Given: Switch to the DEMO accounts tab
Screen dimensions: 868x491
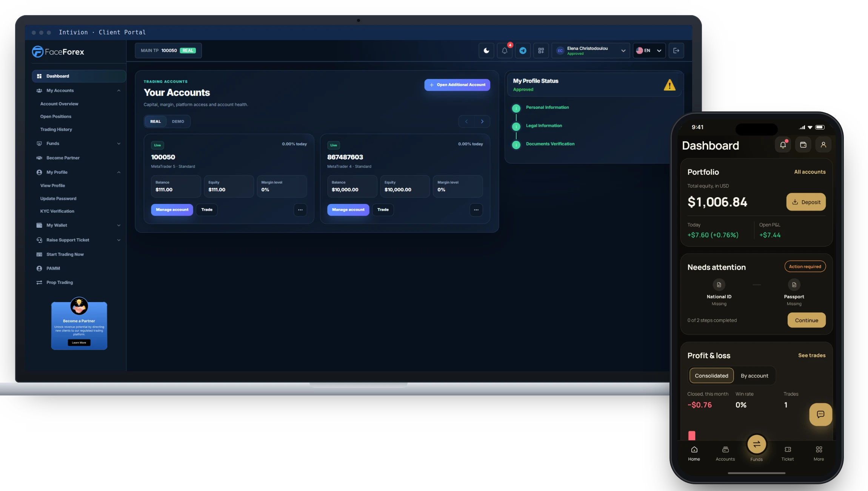Looking at the screenshot, I should coord(178,122).
